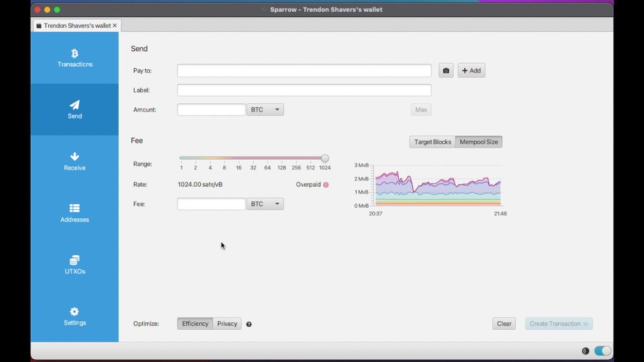Open the UTXOs sidebar section
Image resolution: width=644 pixels, height=362 pixels.
[x=75, y=265]
